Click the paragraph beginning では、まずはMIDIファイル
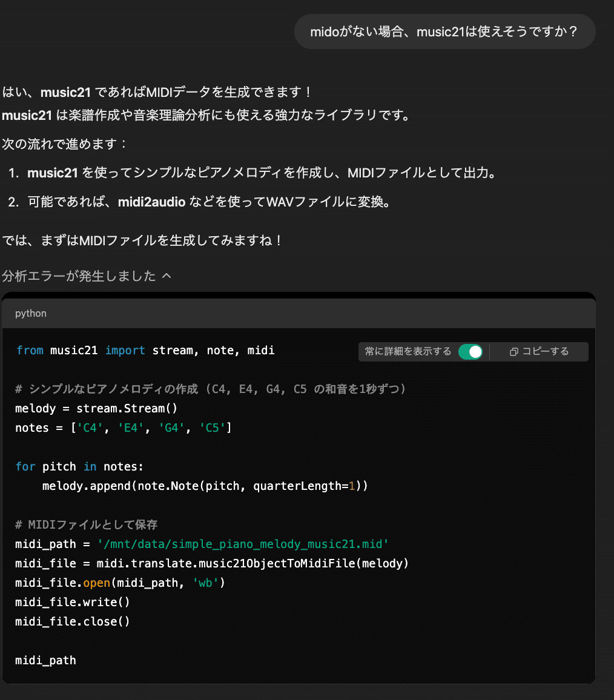The width and height of the screenshot is (614, 700). click(x=142, y=240)
